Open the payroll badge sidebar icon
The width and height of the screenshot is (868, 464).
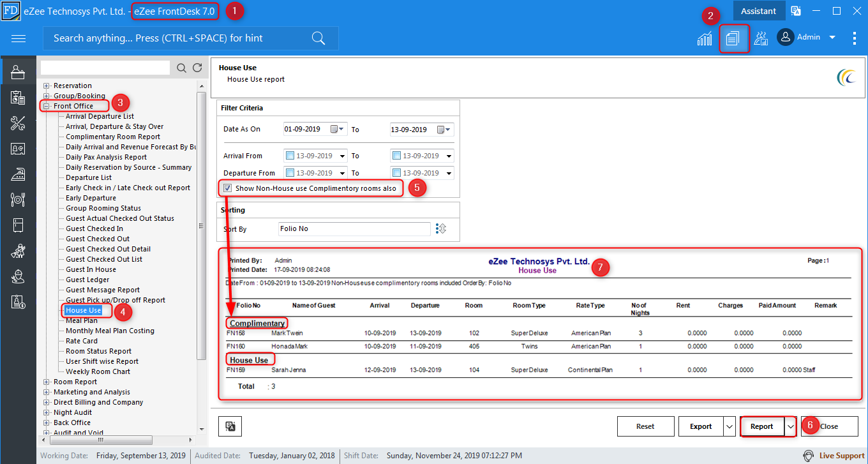(x=18, y=302)
